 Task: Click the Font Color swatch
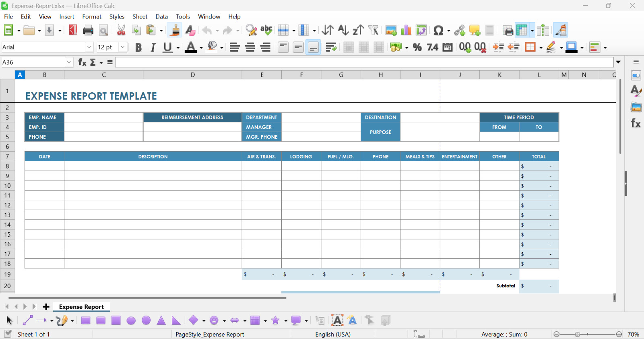(x=191, y=47)
